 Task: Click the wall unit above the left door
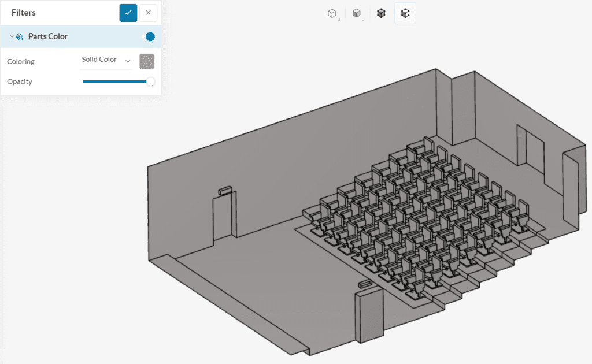[x=224, y=190]
